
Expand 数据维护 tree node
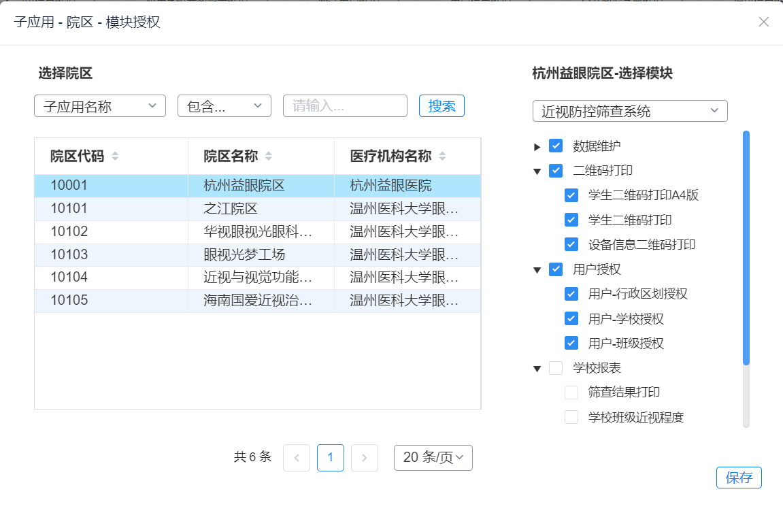(x=537, y=147)
